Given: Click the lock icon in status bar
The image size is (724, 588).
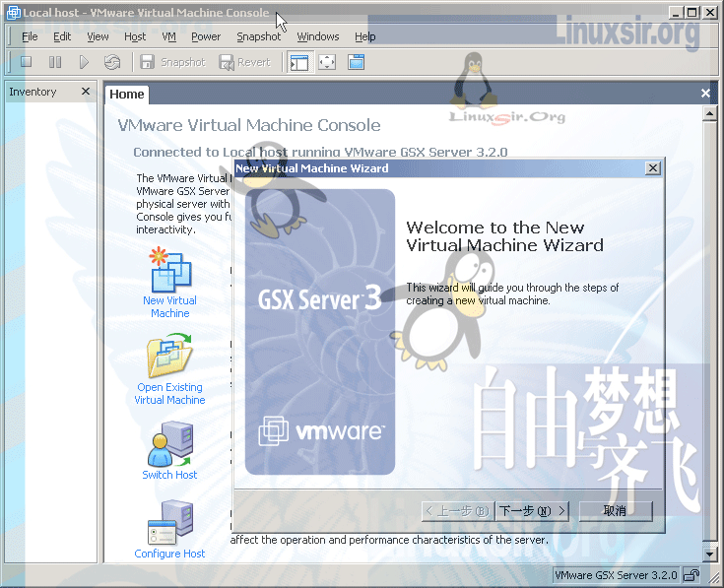Looking at the screenshot, I should click(x=691, y=575).
